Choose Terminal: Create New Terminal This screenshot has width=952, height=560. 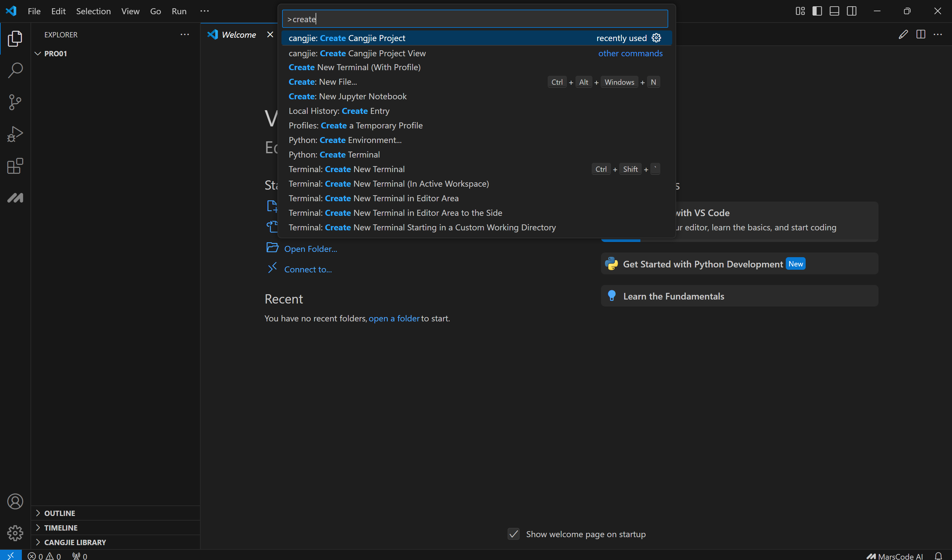pos(477,169)
